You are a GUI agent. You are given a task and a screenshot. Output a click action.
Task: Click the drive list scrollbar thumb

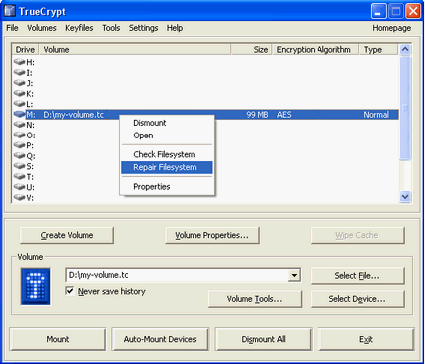tap(405, 108)
